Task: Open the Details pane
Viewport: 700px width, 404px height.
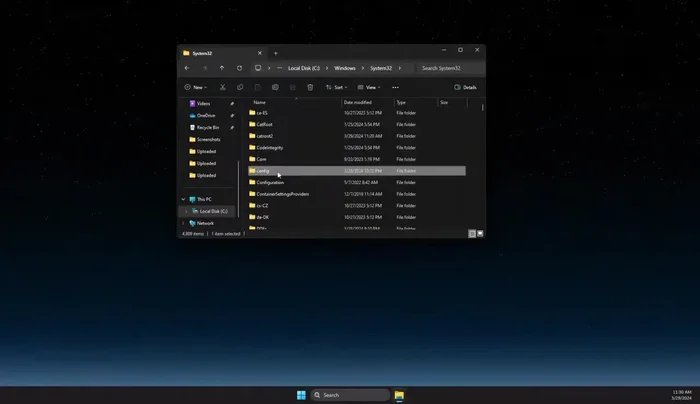Action: point(465,87)
